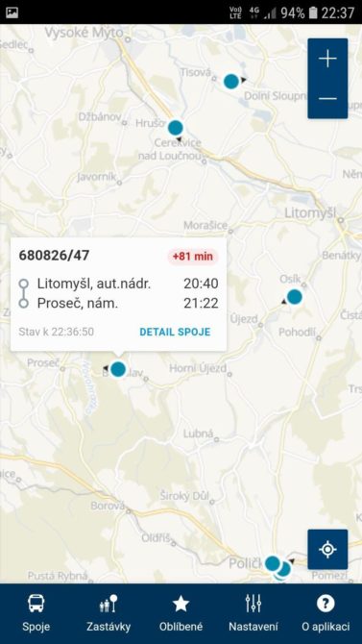This screenshot has height=644, width=362.
Task: Open the Spoje bus tab
Action: (x=36, y=613)
